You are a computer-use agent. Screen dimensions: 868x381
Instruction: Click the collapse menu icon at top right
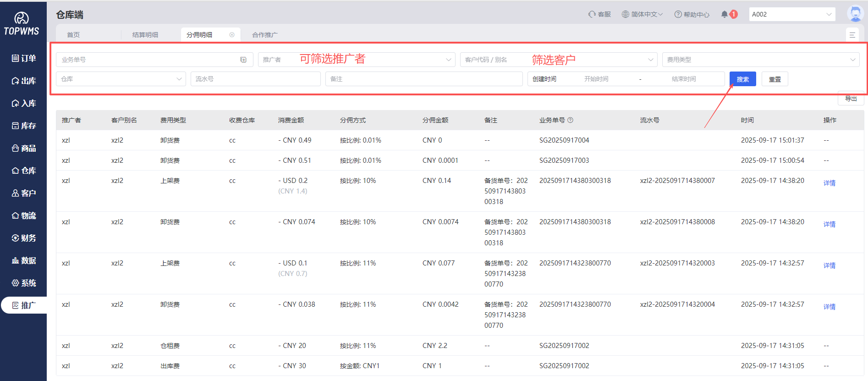pos(852,35)
